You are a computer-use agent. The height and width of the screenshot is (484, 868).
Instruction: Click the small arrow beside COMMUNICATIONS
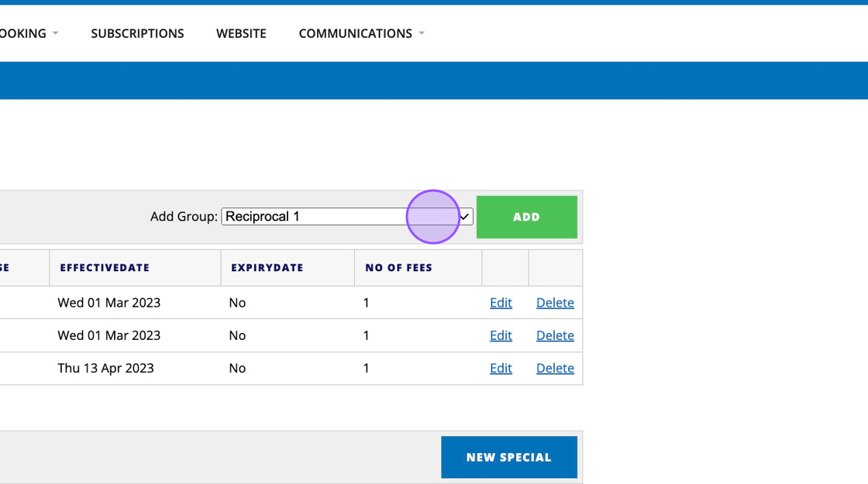422,33
